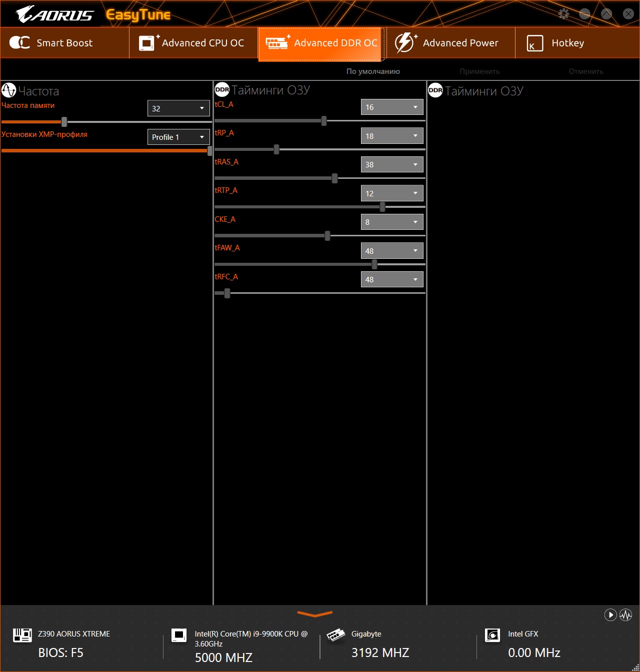The height and width of the screenshot is (672, 640).
Task: Click the Частота памяти label
Action: [x=28, y=105]
